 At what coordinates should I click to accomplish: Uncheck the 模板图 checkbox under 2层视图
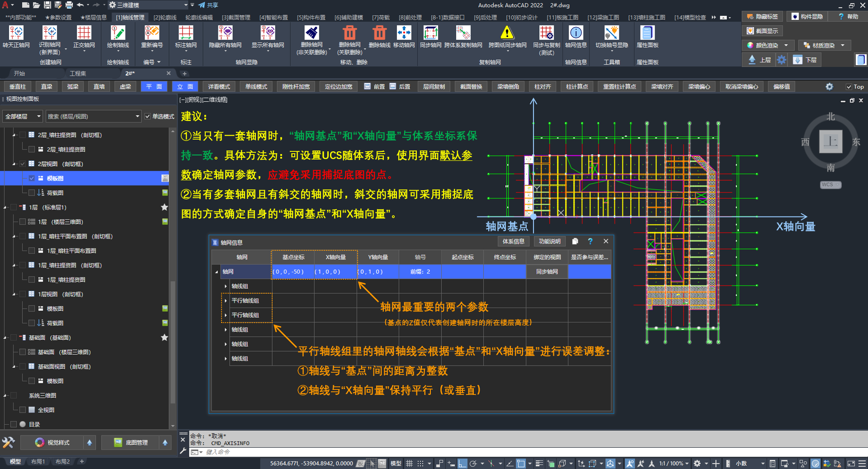pyautogui.click(x=32, y=178)
